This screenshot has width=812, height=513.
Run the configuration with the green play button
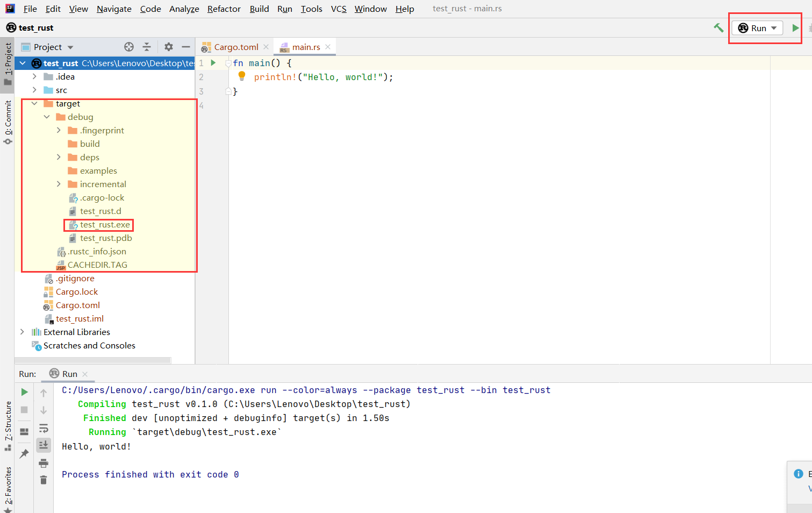click(x=795, y=28)
